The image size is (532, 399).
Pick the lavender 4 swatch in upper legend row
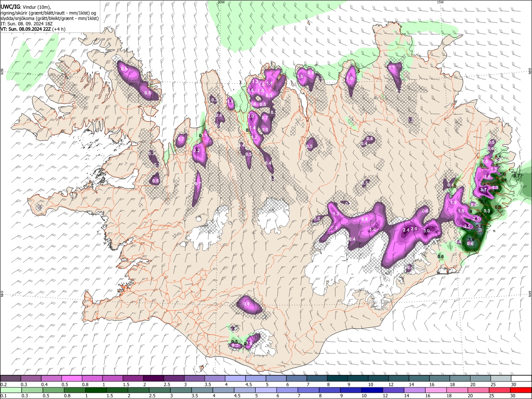235,378
